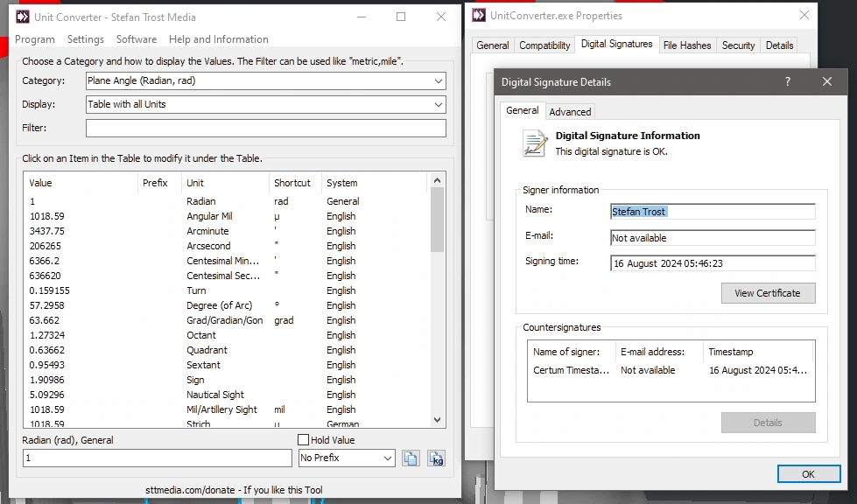Open the No Prefix dropdown
The height and width of the screenshot is (504, 857).
388,458
